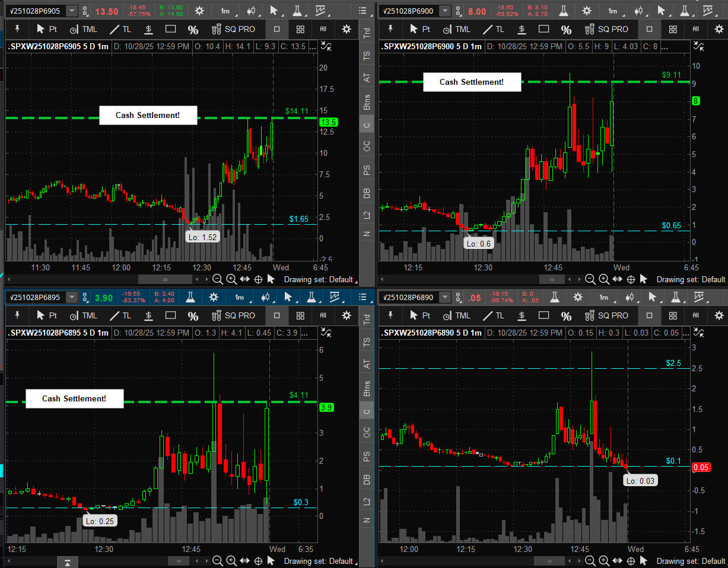Select the dollar price-level tool in the P6905 toolbar
728x568 pixels.
[148, 29]
